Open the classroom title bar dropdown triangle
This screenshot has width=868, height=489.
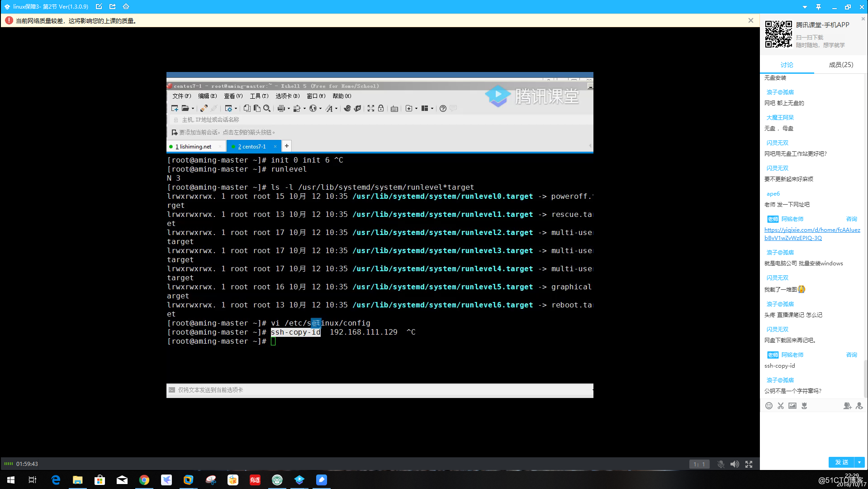(x=805, y=7)
